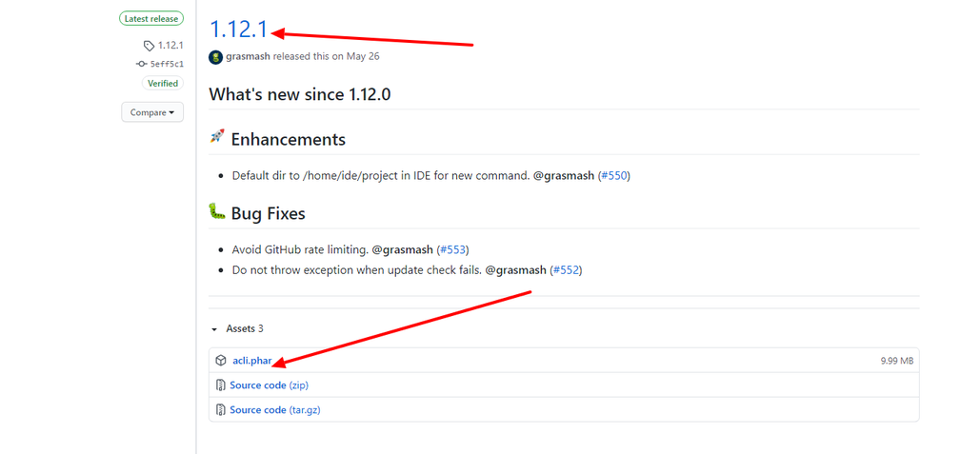Image resolution: width=980 pixels, height=454 pixels.
Task: Click the tag icon beside 1.12.1
Action: coord(149,46)
